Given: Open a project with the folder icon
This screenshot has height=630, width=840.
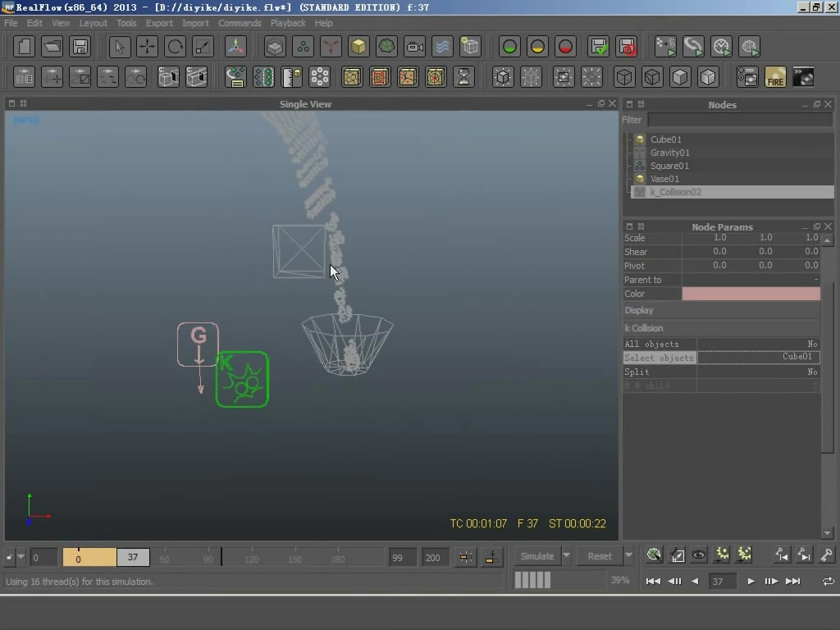Looking at the screenshot, I should 52,47.
